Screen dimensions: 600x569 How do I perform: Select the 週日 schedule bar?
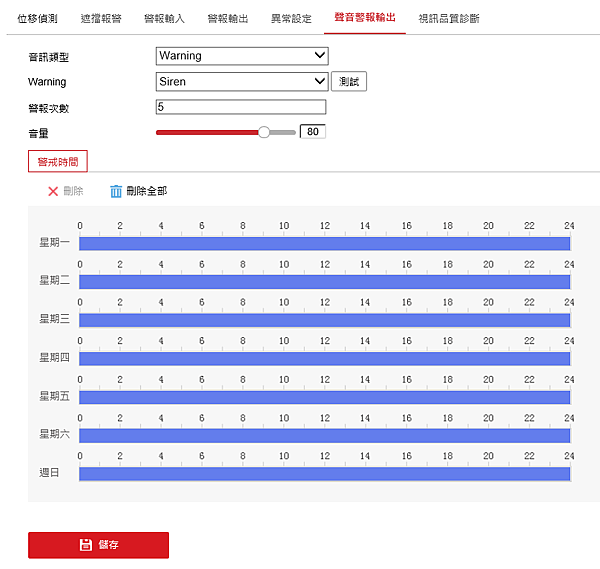tap(324, 474)
